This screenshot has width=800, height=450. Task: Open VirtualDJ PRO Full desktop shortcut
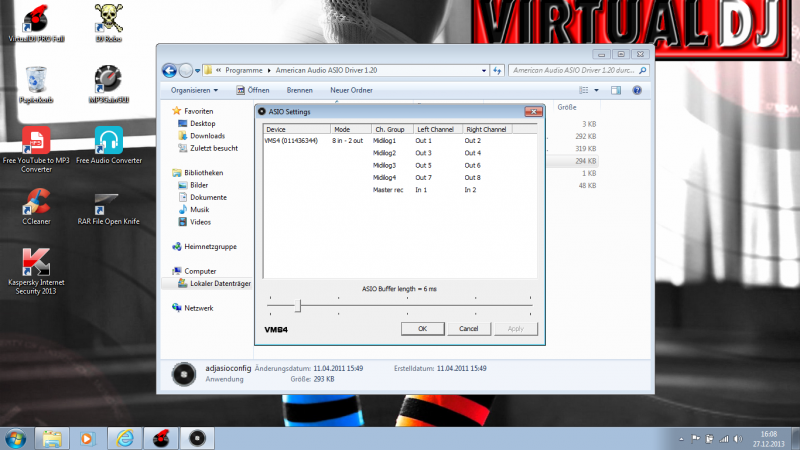tap(36, 23)
